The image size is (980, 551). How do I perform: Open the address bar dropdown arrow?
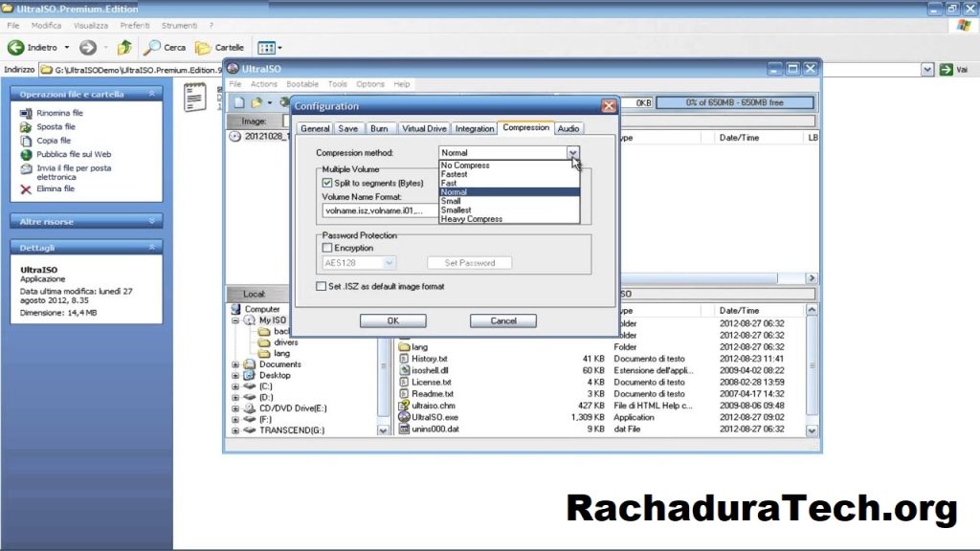[x=927, y=69]
